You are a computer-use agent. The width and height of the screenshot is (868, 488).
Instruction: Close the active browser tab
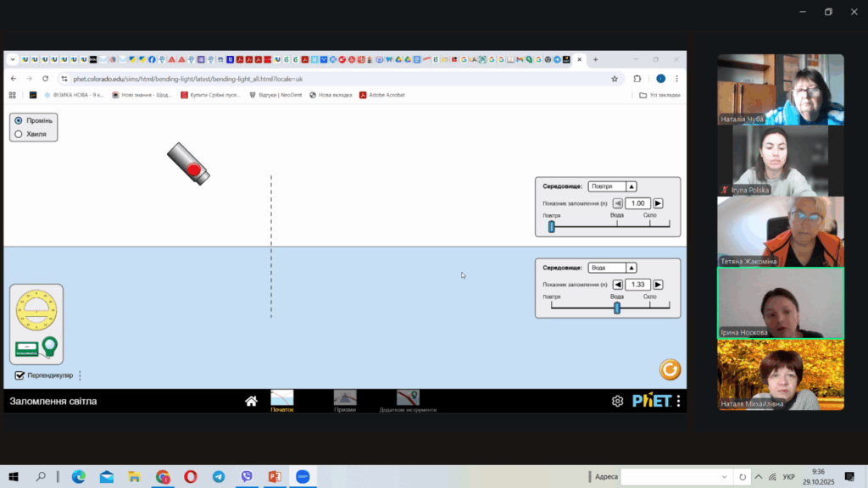click(x=580, y=60)
